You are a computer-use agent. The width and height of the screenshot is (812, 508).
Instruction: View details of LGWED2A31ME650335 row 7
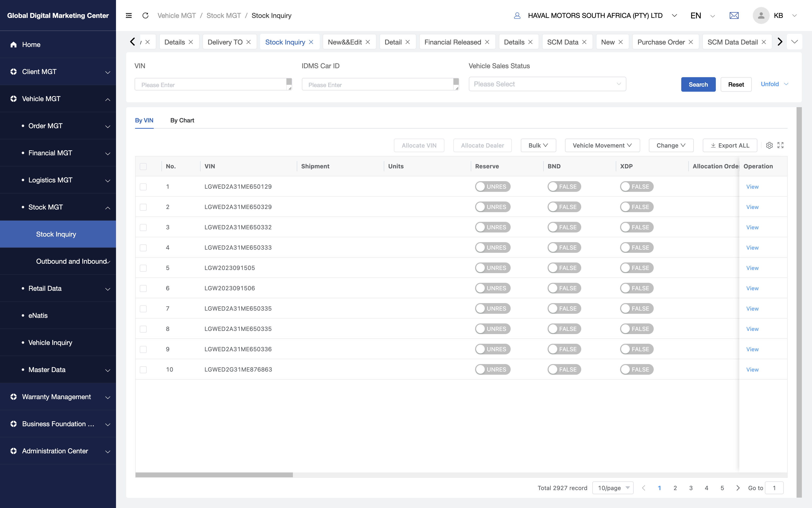(x=752, y=309)
